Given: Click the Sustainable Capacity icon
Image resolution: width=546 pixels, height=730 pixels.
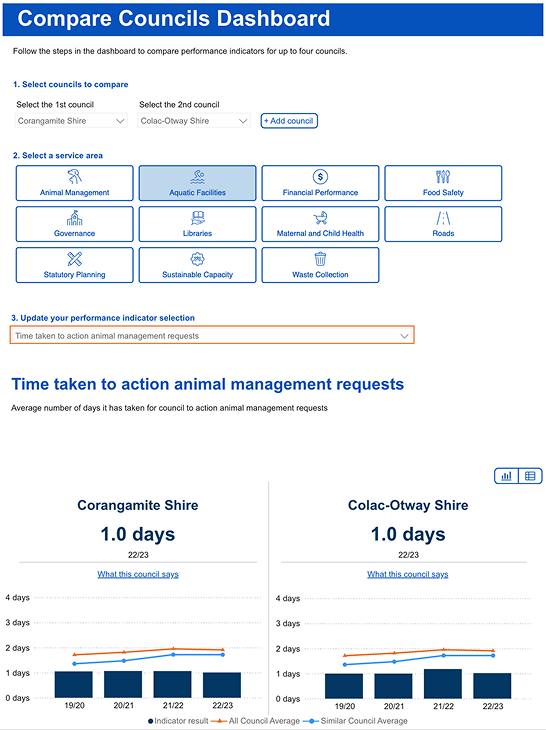Looking at the screenshot, I should click(x=197, y=258).
